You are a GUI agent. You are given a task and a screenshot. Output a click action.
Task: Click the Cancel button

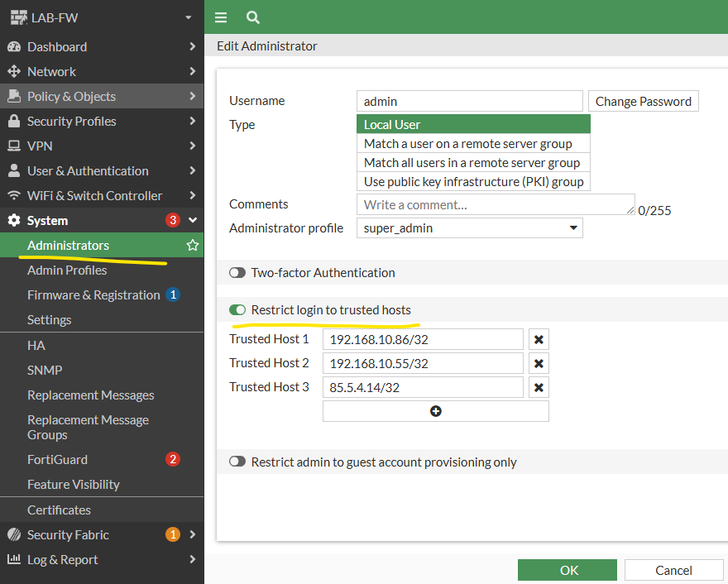click(x=673, y=570)
